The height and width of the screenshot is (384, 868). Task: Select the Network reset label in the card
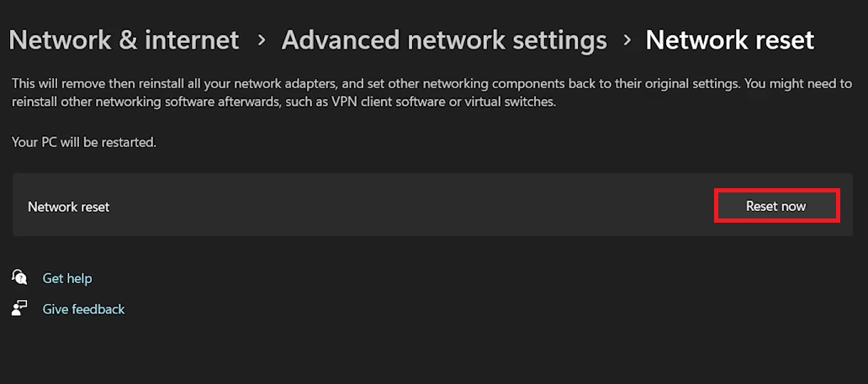(68, 207)
